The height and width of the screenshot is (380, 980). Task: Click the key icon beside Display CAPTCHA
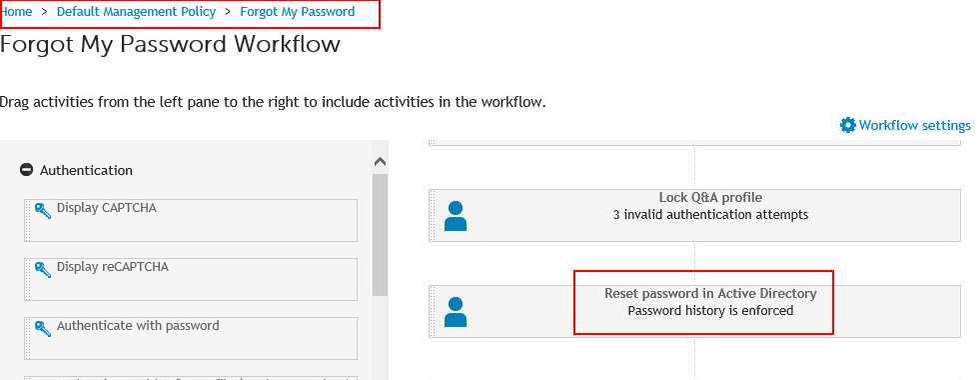pyautogui.click(x=43, y=211)
